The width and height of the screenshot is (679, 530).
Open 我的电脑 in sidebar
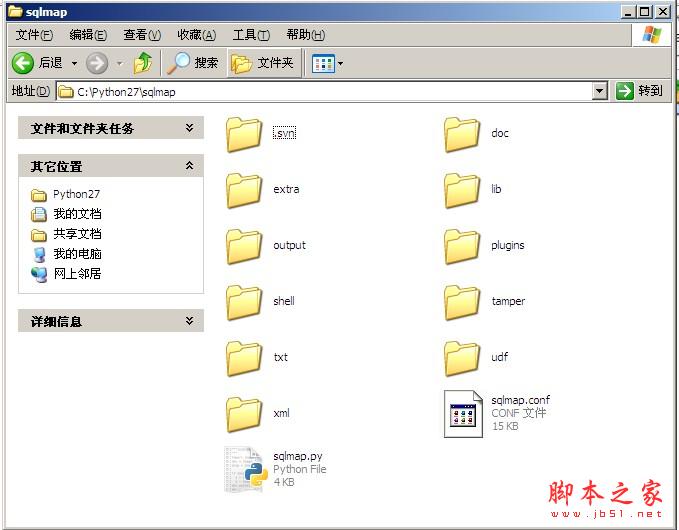click(78, 254)
